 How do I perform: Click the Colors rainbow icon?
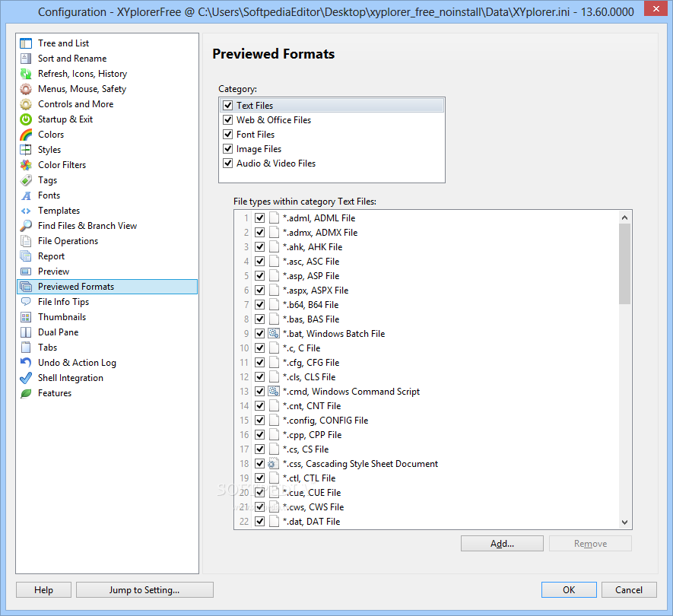click(x=26, y=135)
